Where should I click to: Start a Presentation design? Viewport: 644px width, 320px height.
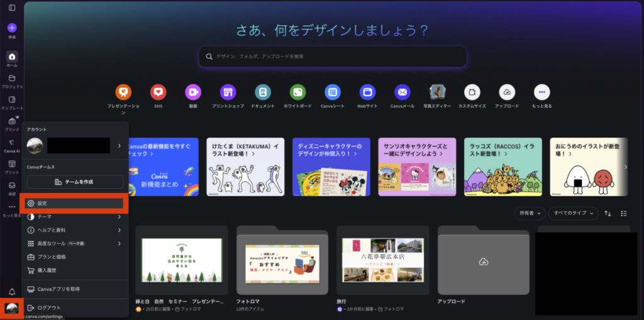[123, 92]
